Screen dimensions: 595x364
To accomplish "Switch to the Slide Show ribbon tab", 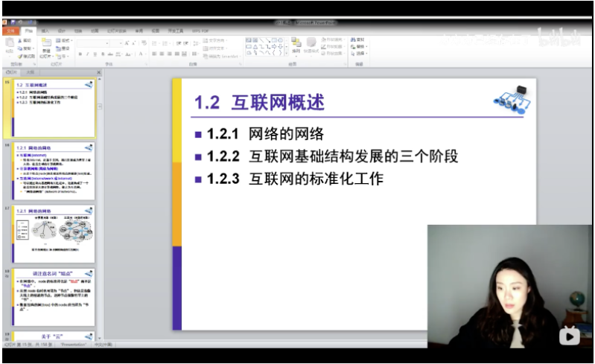I will coord(116,31).
